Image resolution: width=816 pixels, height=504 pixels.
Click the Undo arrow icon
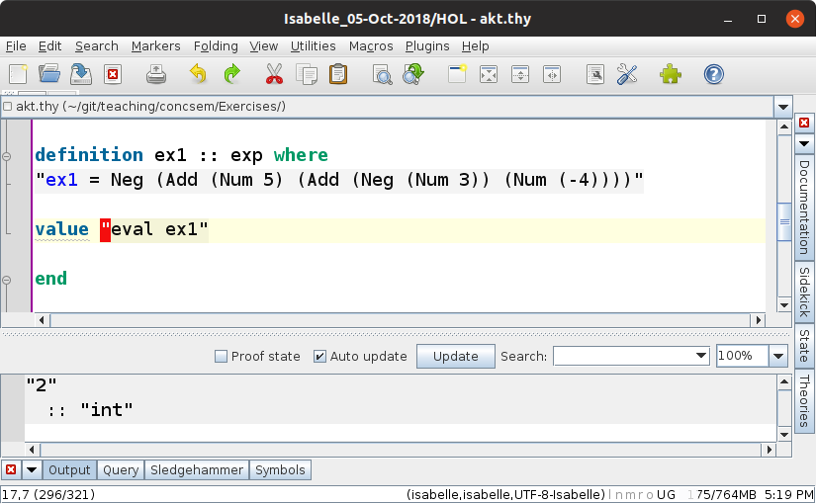[x=199, y=74]
